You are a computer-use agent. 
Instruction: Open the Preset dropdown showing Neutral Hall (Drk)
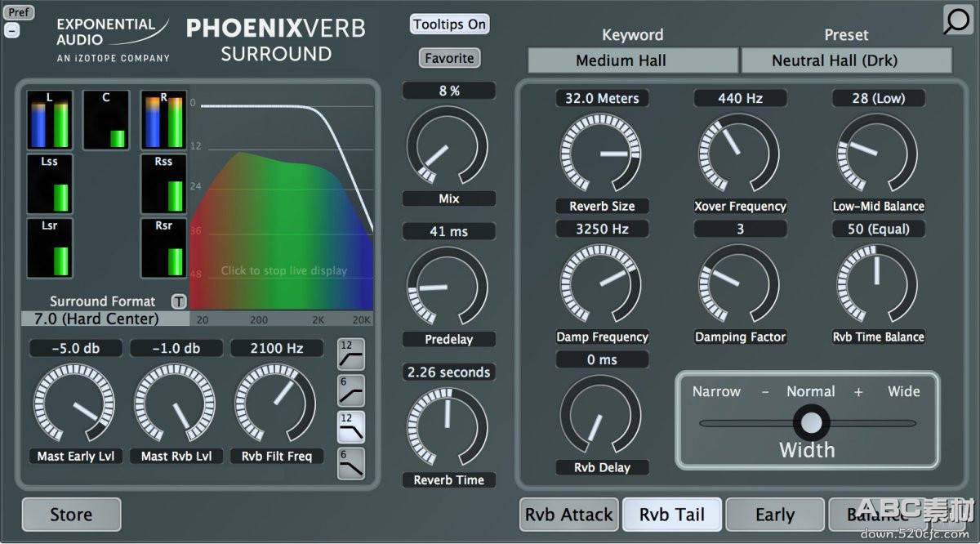click(847, 60)
